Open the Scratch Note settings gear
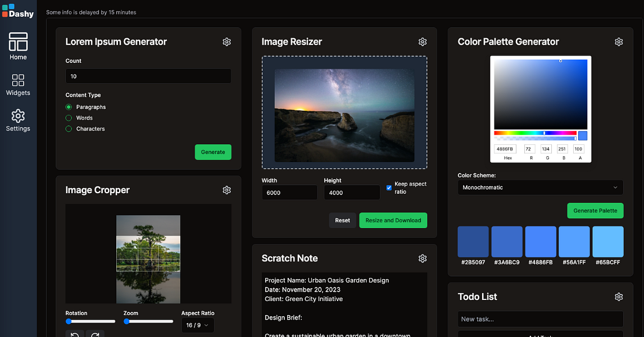The height and width of the screenshot is (337, 644). pyautogui.click(x=422, y=258)
